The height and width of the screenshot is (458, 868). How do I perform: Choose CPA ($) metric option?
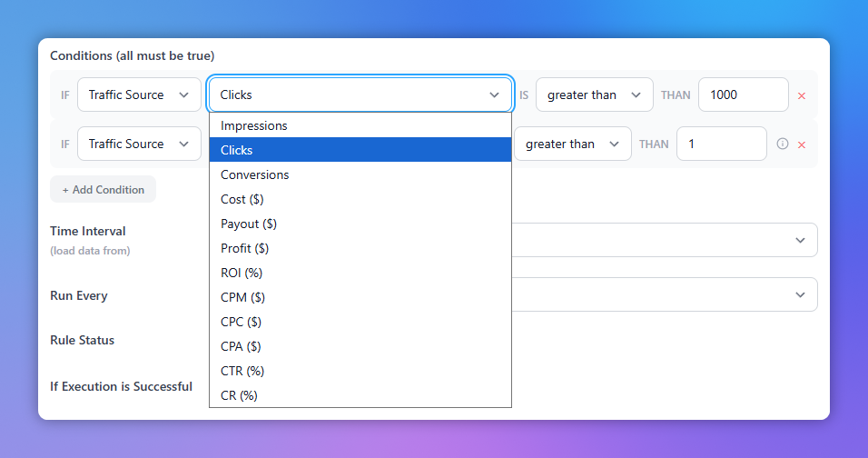point(360,346)
